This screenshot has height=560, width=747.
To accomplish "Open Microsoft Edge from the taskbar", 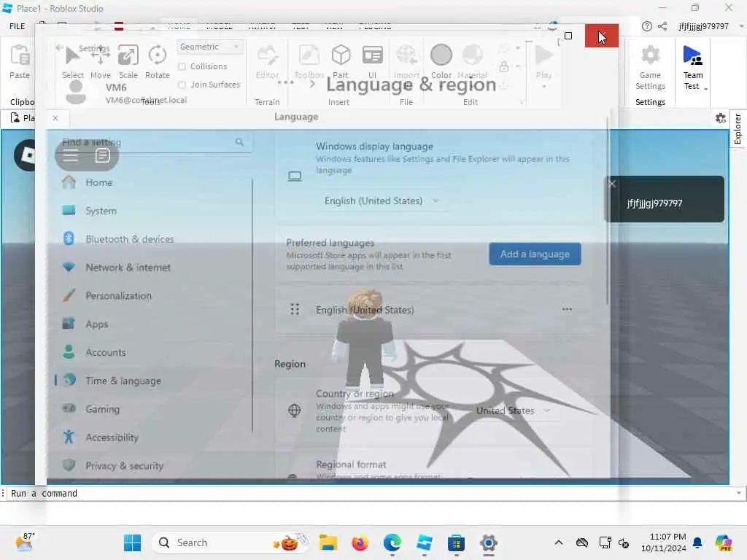I will 392,542.
